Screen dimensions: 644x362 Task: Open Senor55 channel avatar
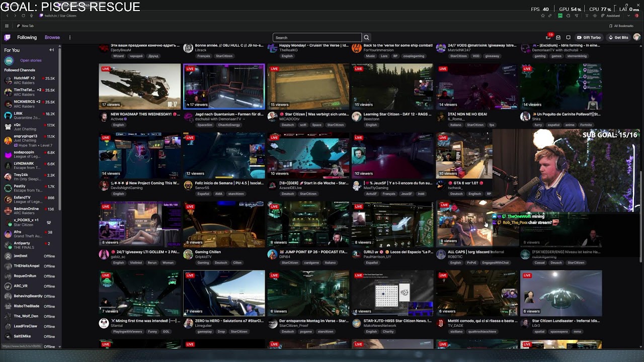[188, 186]
